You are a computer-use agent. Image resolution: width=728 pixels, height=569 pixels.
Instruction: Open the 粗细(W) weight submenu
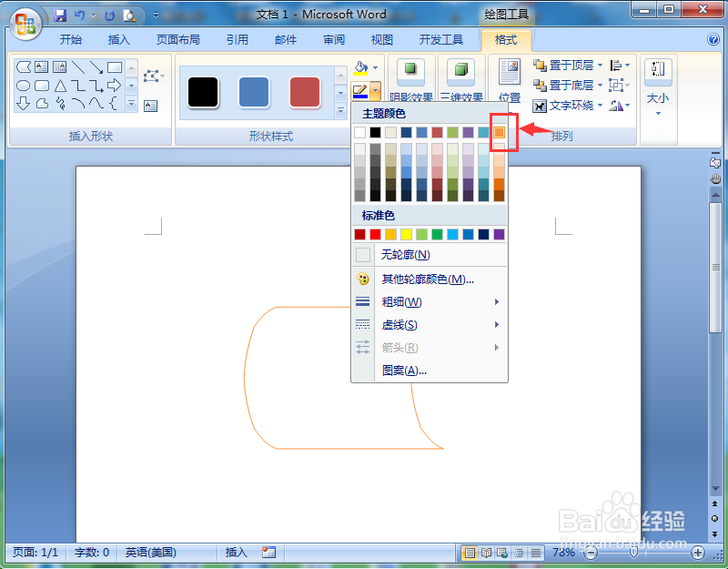point(430,302)
